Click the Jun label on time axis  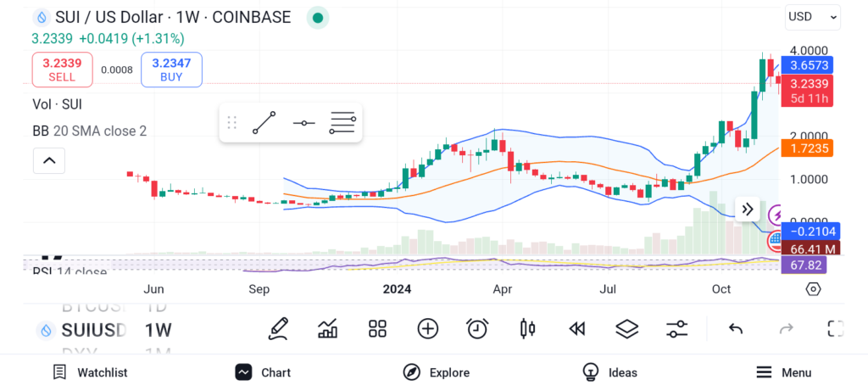coord(153,289)
